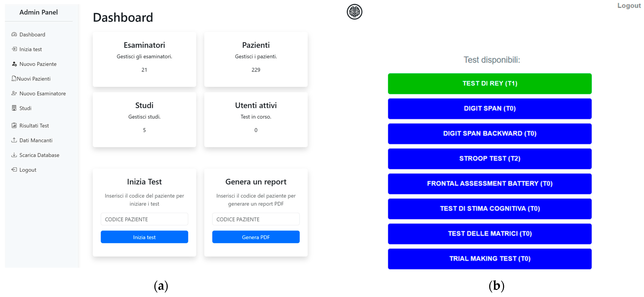The height and width of the screenshot is (297, 644).
Task: Open the Esaminatori card
Action: (x=144, y=59)
